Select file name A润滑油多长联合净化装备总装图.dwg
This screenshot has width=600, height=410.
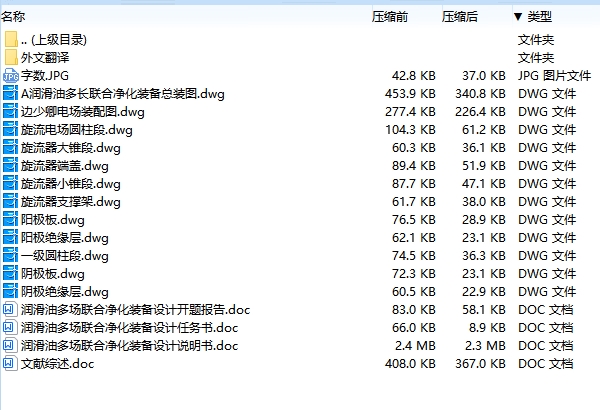123,94
